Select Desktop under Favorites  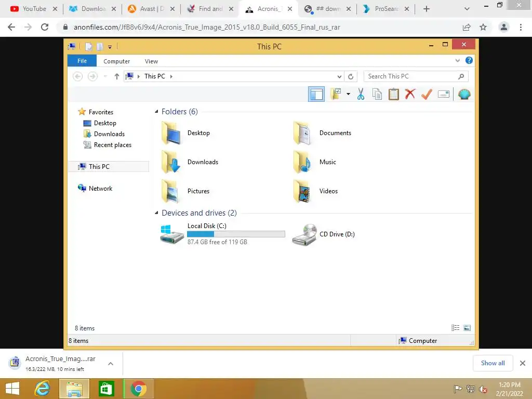105,123
